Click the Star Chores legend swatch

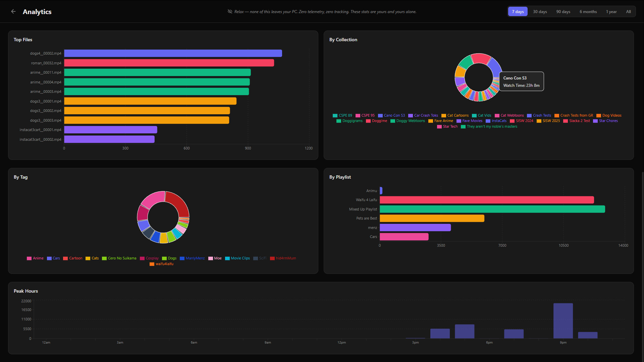(x=595, y=121)
